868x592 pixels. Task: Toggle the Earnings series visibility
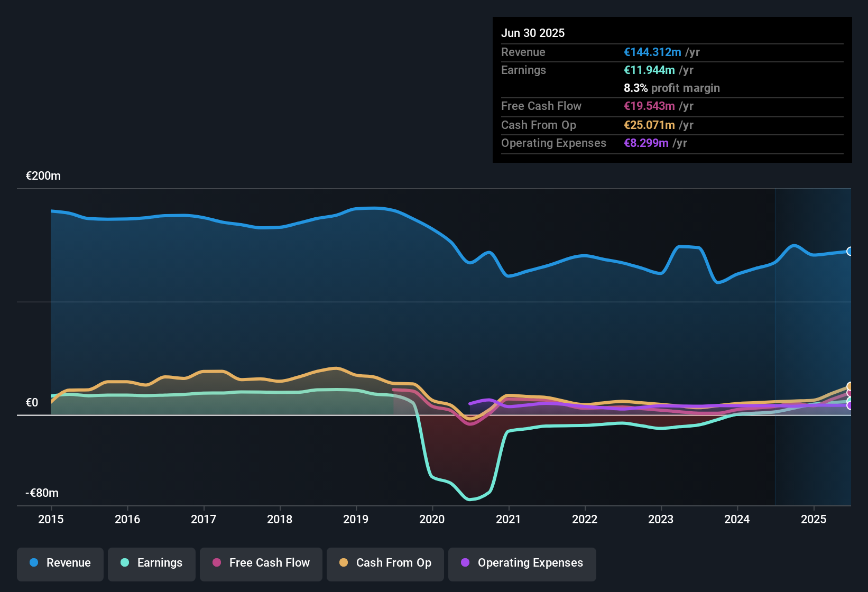(x=151, y=563)
